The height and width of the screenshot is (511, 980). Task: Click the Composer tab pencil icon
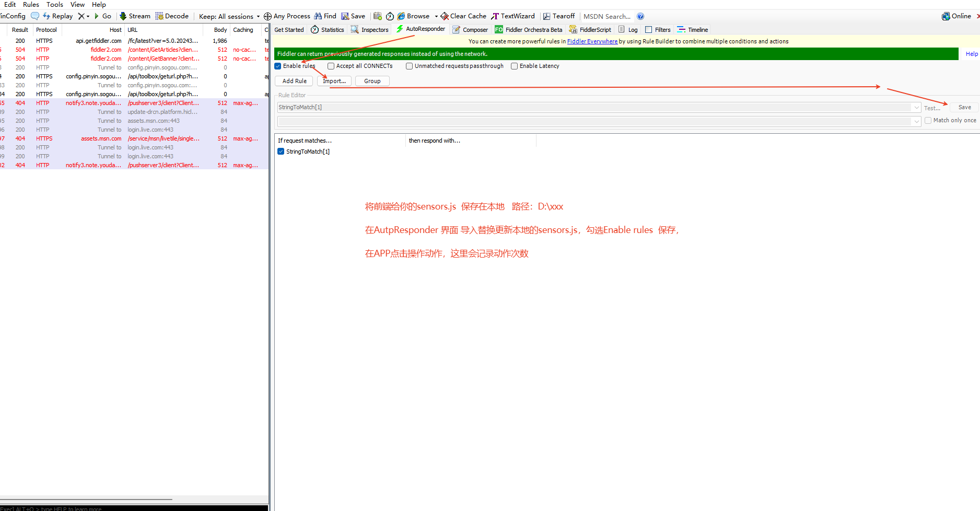[x=457, y=30]
